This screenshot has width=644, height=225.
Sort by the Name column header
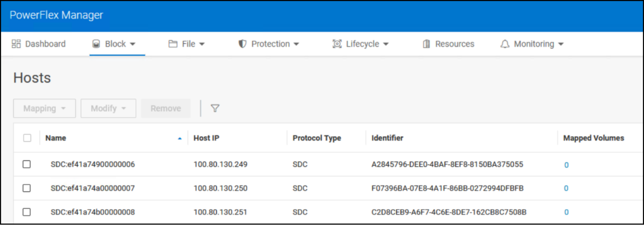coord(56,138)
